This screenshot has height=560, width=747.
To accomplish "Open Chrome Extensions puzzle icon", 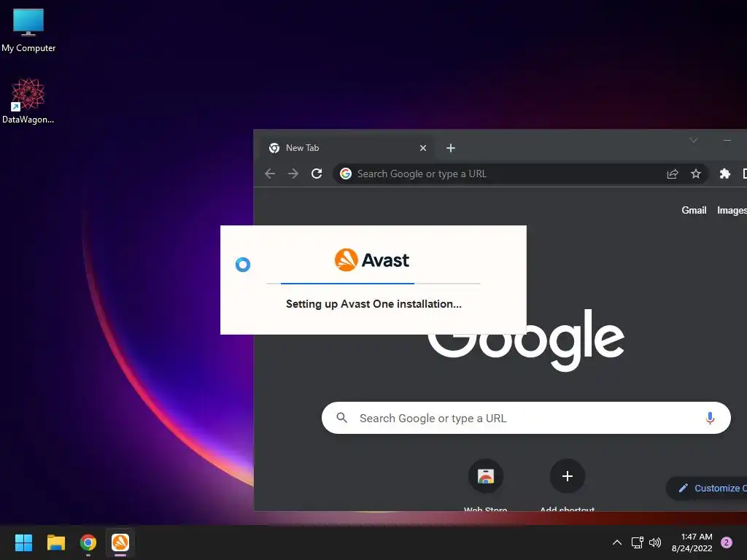I will [x=725, y=174].
